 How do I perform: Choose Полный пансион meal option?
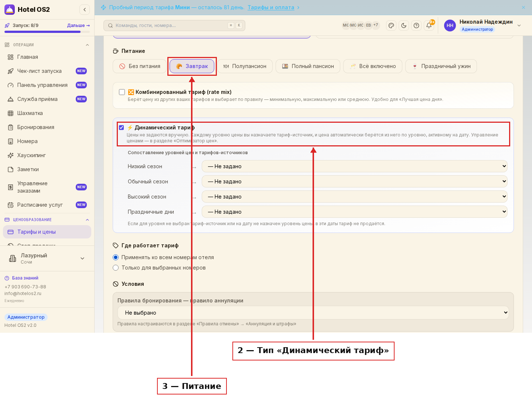(308, 66)
